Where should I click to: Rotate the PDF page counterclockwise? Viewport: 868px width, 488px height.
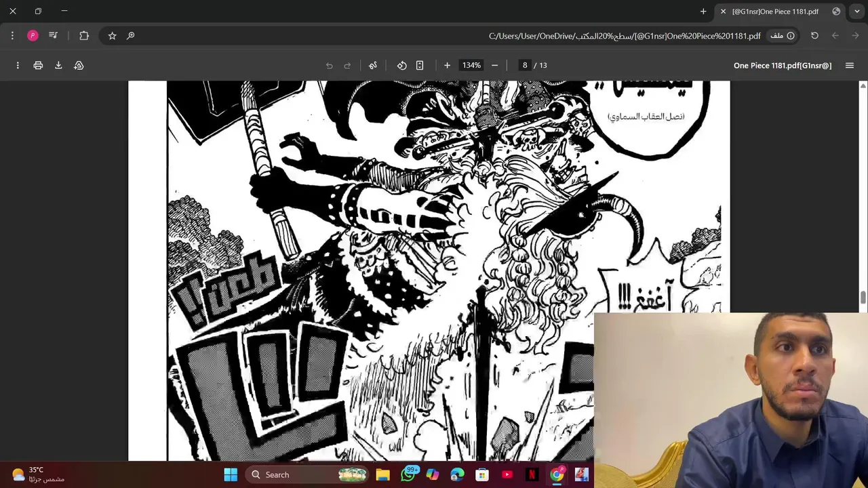[401, 65]
